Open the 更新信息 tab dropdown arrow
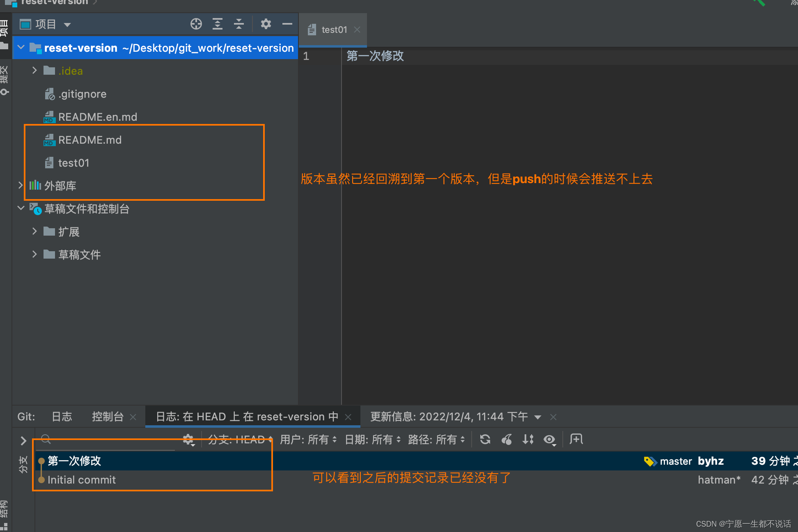This screenshot has height=532, width=798. 538,417
